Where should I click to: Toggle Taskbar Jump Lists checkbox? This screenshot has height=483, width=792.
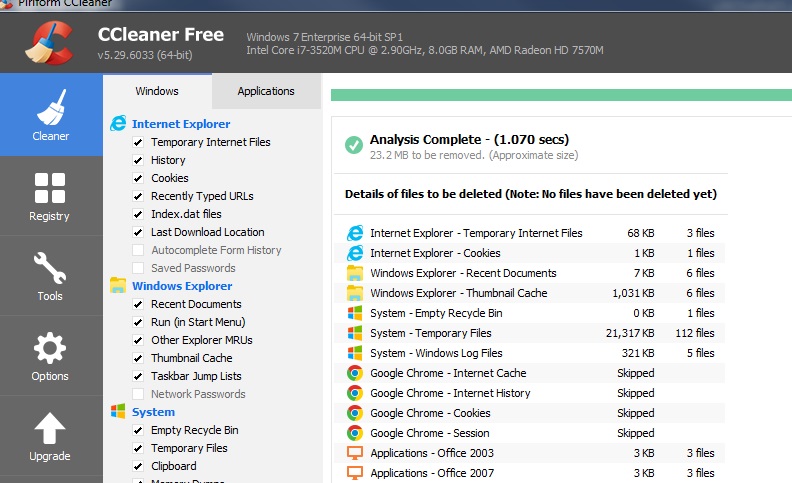(x=138, y=376)
